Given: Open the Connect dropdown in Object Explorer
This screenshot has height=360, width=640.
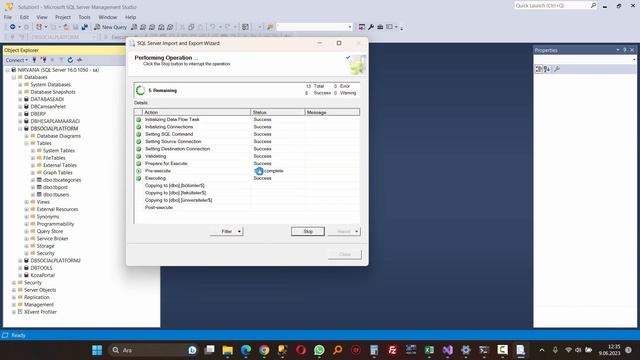Looking at the screenshot, I should point(17,60).
